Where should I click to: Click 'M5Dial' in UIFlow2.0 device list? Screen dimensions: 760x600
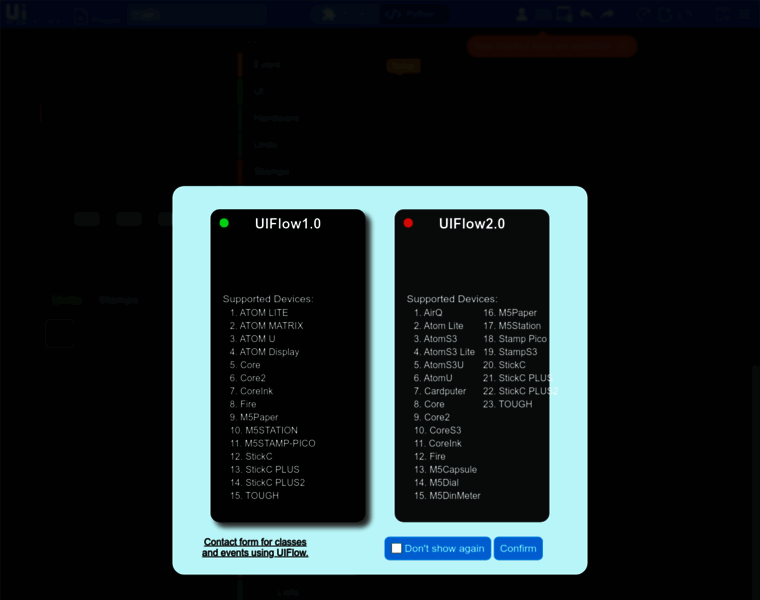coord(444,483)
